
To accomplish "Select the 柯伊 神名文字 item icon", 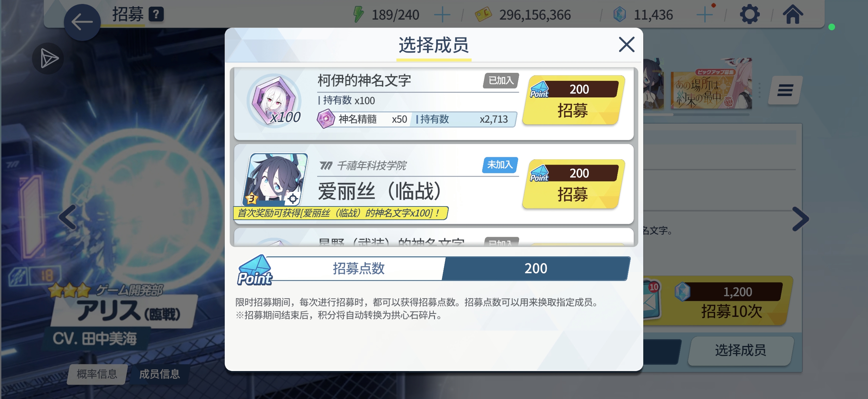I will pyautogui.click(x=274, y=101).
